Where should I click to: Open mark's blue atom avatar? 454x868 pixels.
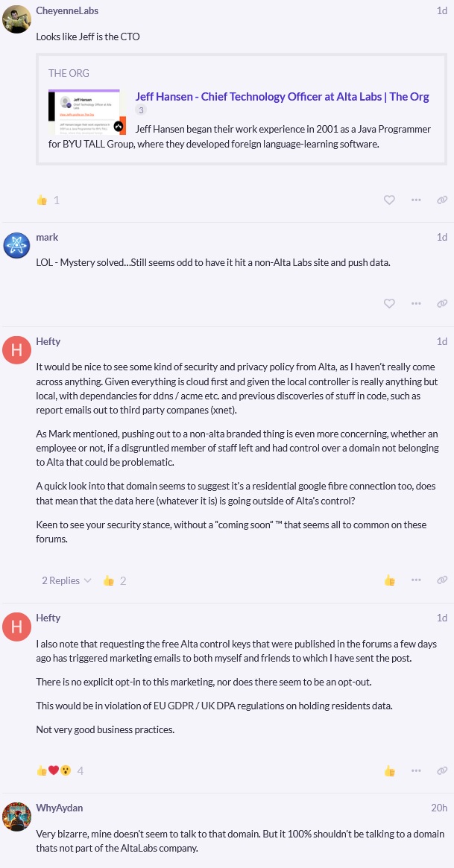click(x=16, y=245)
